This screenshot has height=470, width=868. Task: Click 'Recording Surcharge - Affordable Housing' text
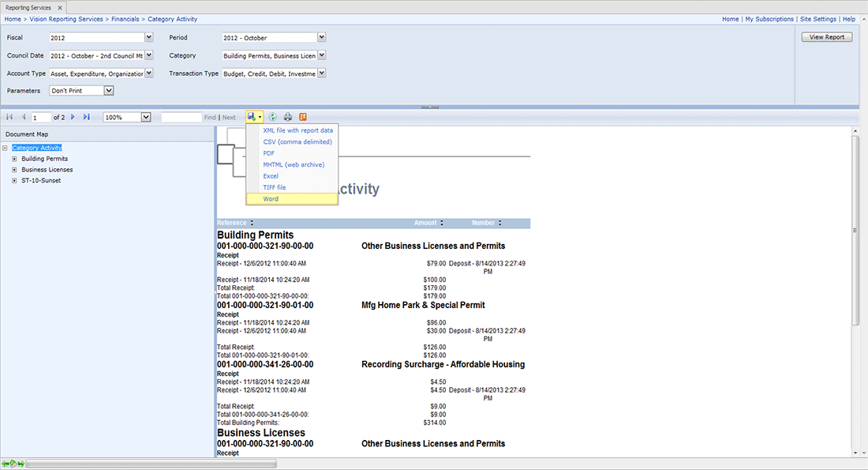pyautogui.click(x=443, y=365)
